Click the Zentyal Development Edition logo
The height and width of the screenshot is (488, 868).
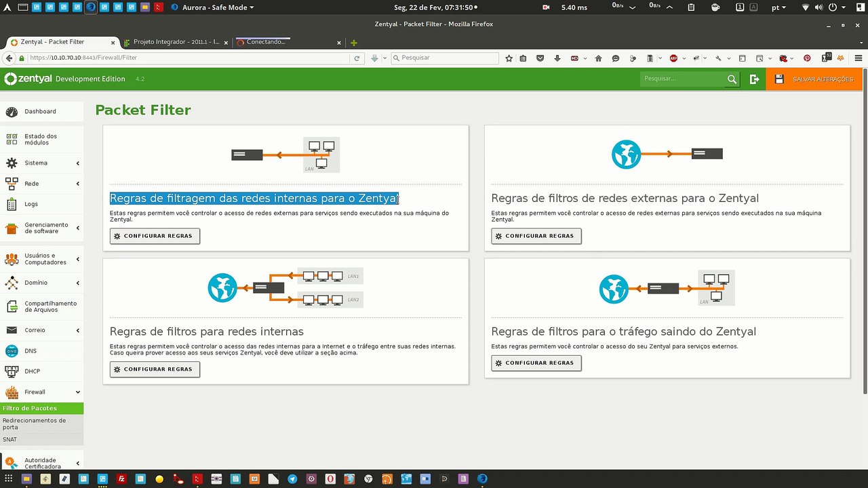(65, 79)
